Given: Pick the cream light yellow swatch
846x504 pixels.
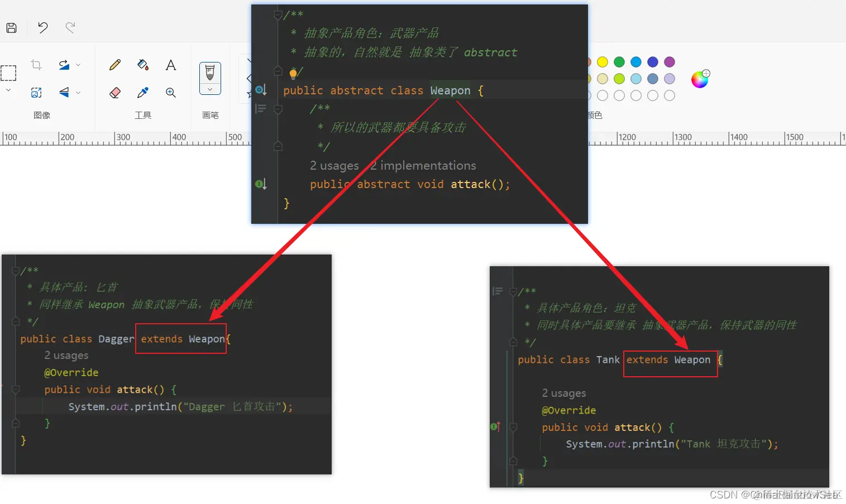Looking at the screenshot, I should (x=603, y=79).
